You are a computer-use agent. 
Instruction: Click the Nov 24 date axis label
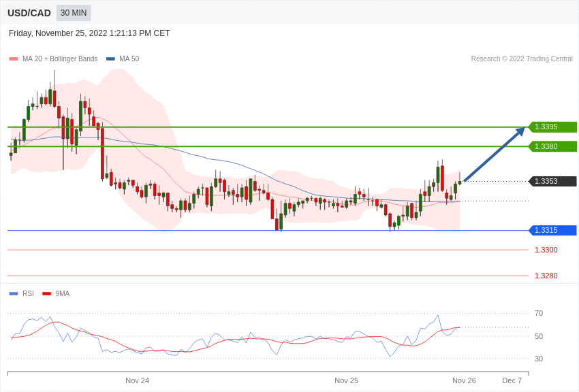pyautogui.click(x=138, y=380)
